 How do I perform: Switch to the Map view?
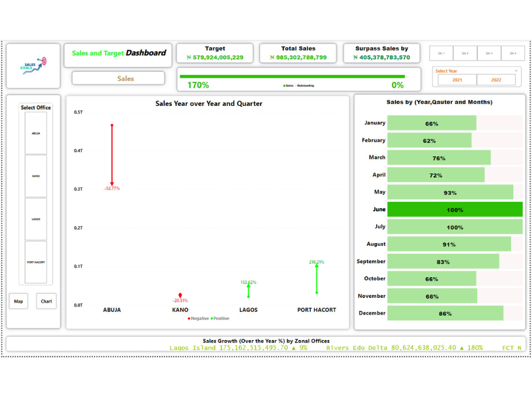tap(19, 301)
